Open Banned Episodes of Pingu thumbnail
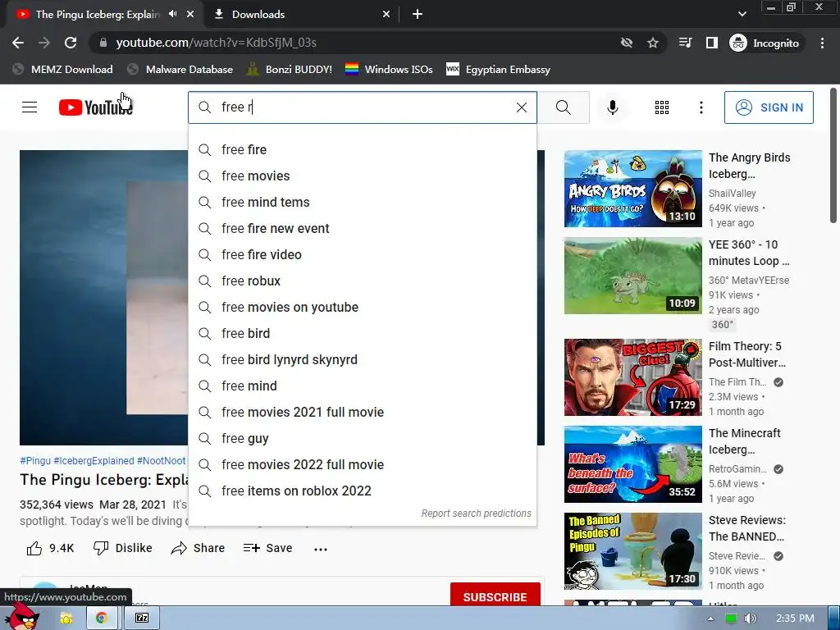This screenshot has width=840, height=630. click(632, 551)
